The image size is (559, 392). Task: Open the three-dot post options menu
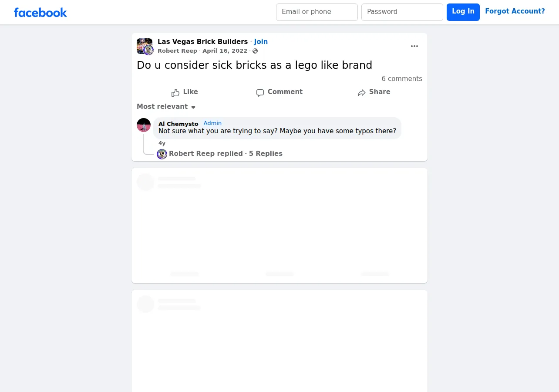click(414, 46)
